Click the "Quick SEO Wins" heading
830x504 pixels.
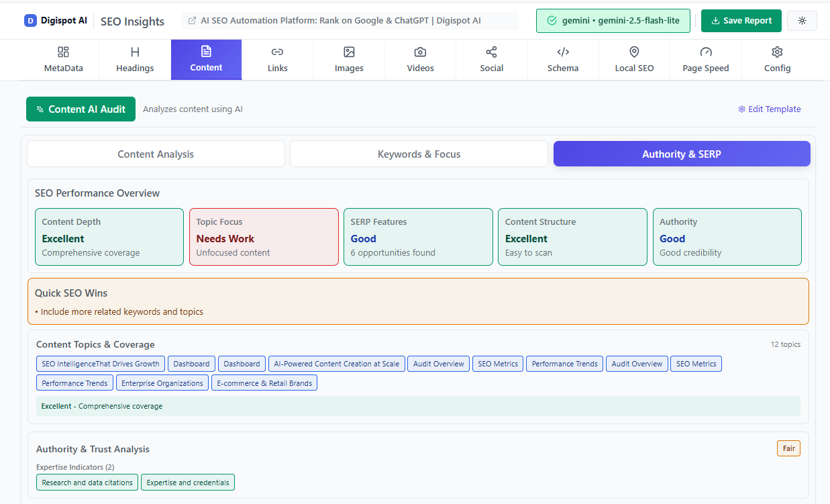pyautogui.click(x=71, y=293)
